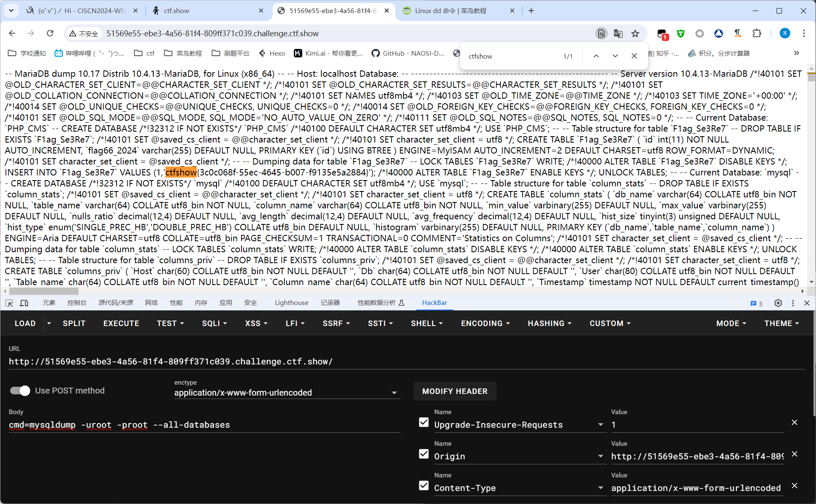Image resolution: width=816 pixels, height=504 pixels.
Task: Click the MODIFY HEADER button
Action: tap(455, 391)
